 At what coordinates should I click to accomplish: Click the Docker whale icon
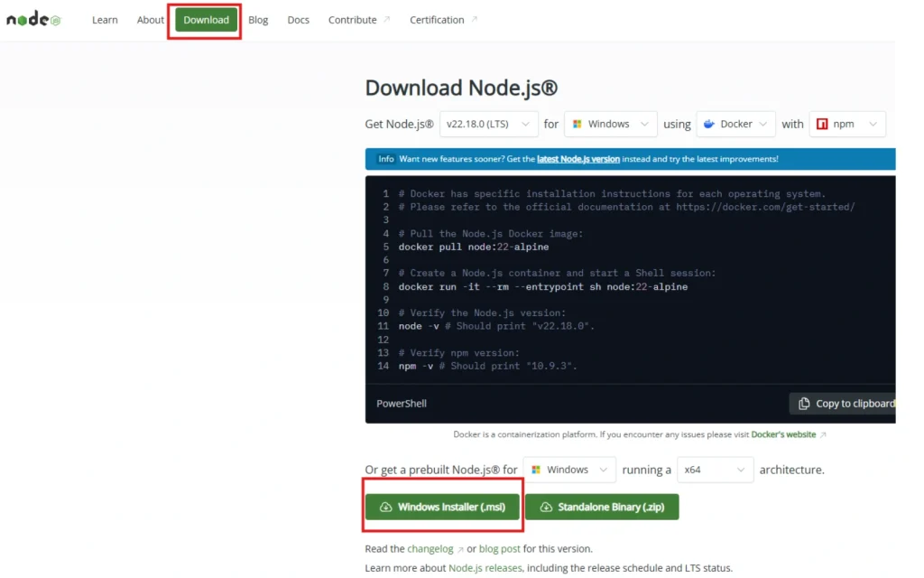coord(709,124)
